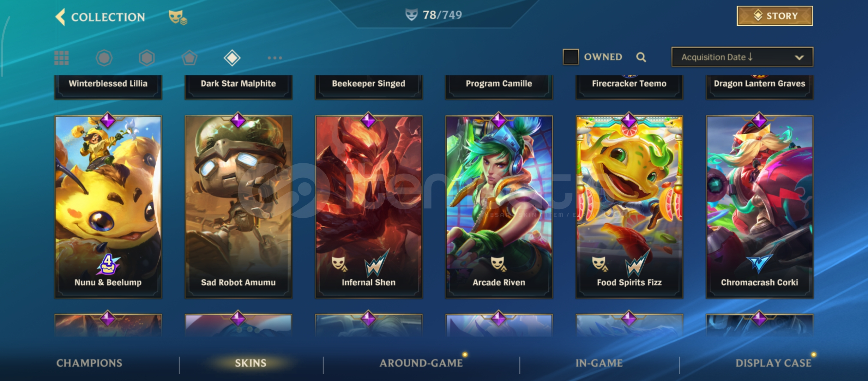Select the diamond rarity filter icon
Image resolution: width=868 pixels, height=381 pixels.
click(232, 58)
